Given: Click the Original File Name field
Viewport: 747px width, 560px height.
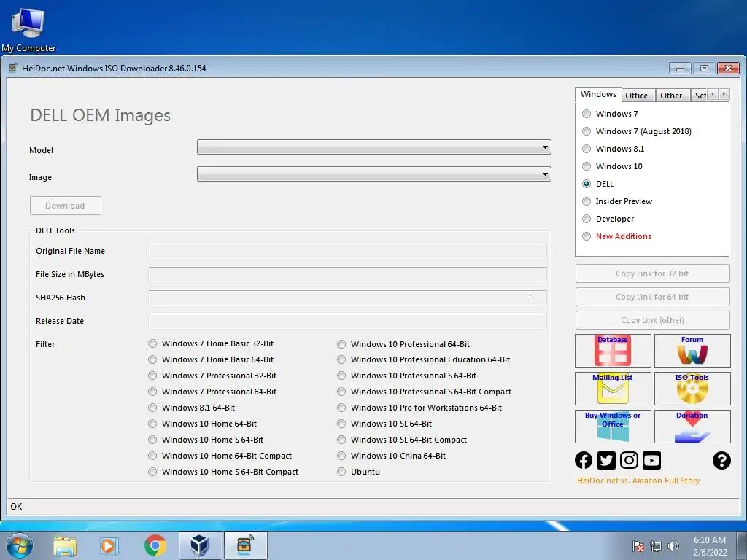Looking at the screenshot, I should tap(347, 251).
